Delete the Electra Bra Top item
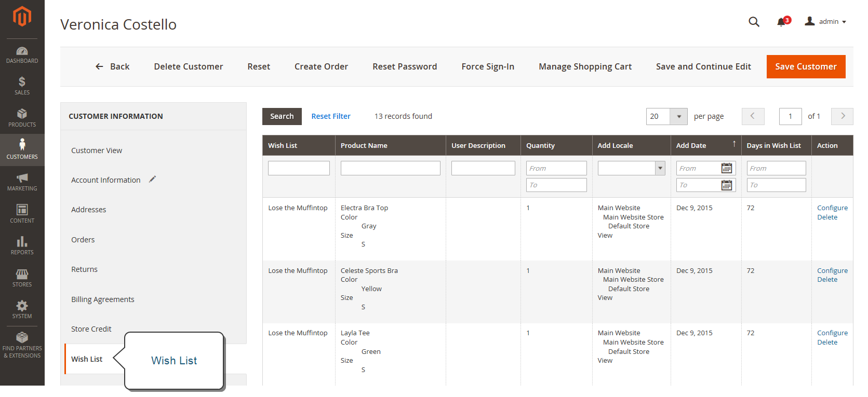Image resolution: width=868 pixels, height=397 pixels. [827, 217]
